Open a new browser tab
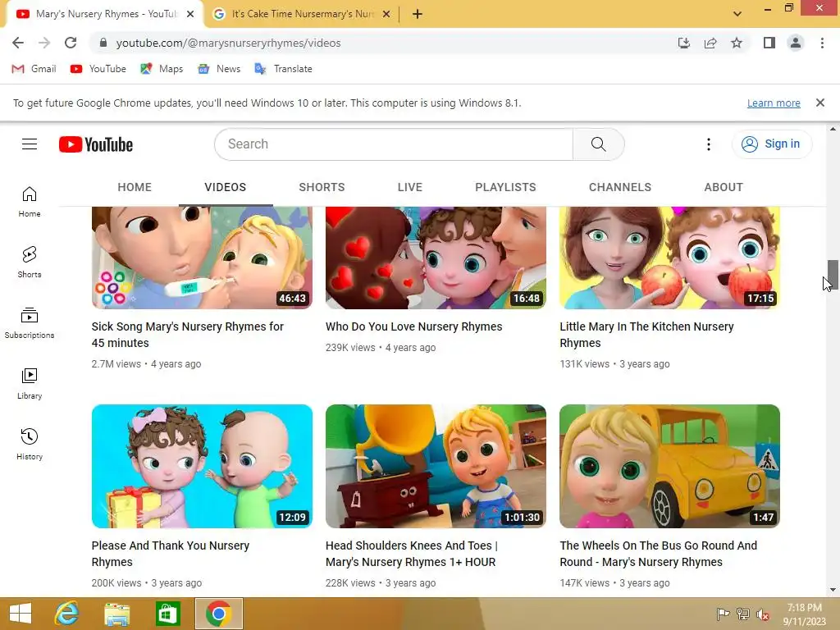The width and height of the screenshot is (840, 630). (x=418, y=14)
